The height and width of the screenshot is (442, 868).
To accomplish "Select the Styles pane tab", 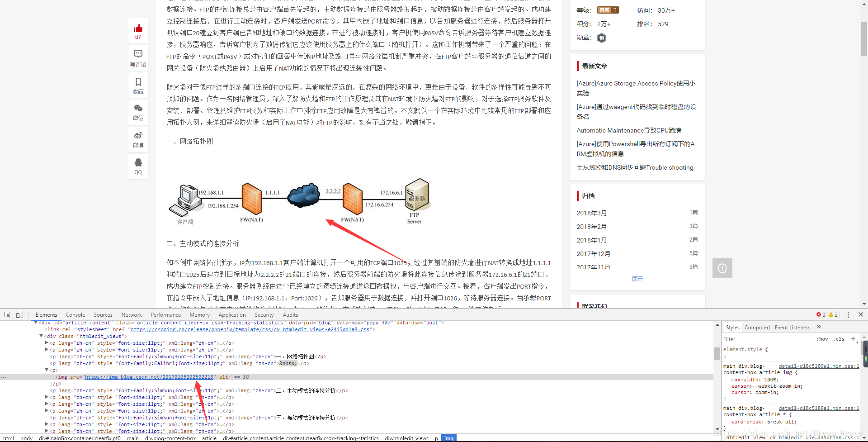I will coord(732,328).
